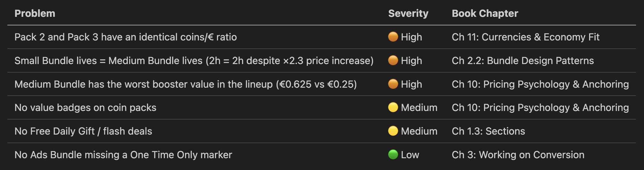This screenshot has height=170, width=644.
Task: Click the yellow dot for value badges row
Action: pyautogui.click(x=393, y=107)
